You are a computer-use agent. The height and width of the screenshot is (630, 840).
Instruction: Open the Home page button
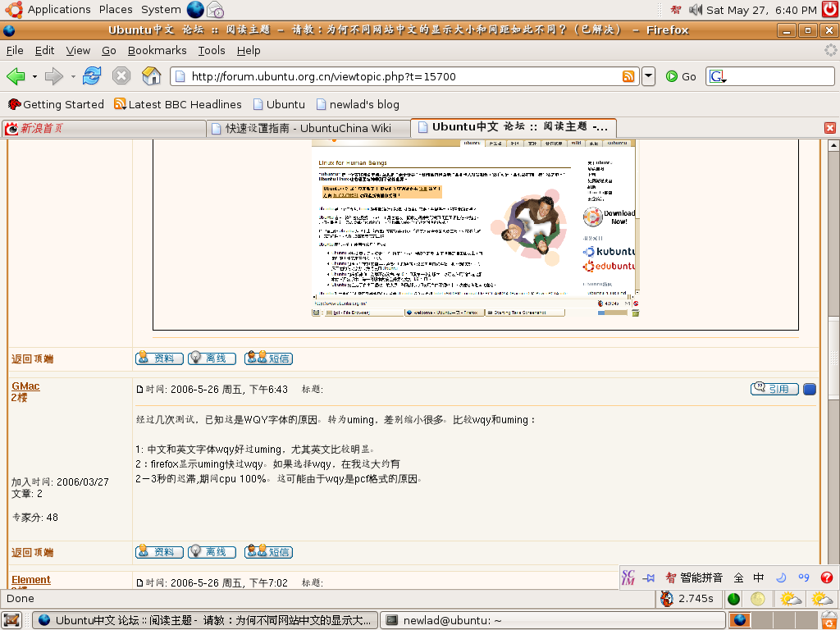[x=152, y=76]
